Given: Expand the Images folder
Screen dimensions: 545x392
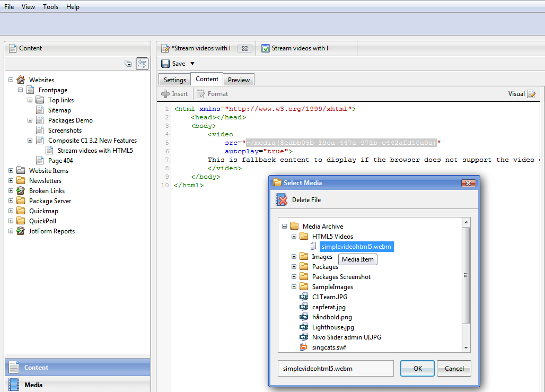Looking at the screenshot, I should (294, 256).
